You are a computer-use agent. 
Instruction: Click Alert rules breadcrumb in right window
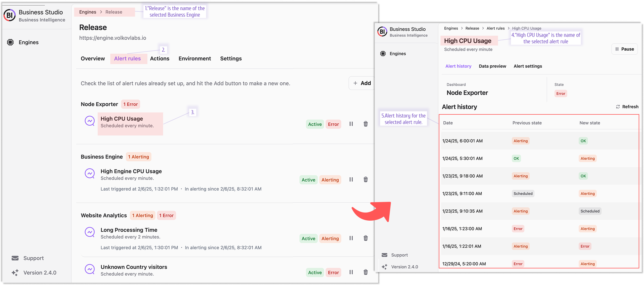tap(495, 28)
